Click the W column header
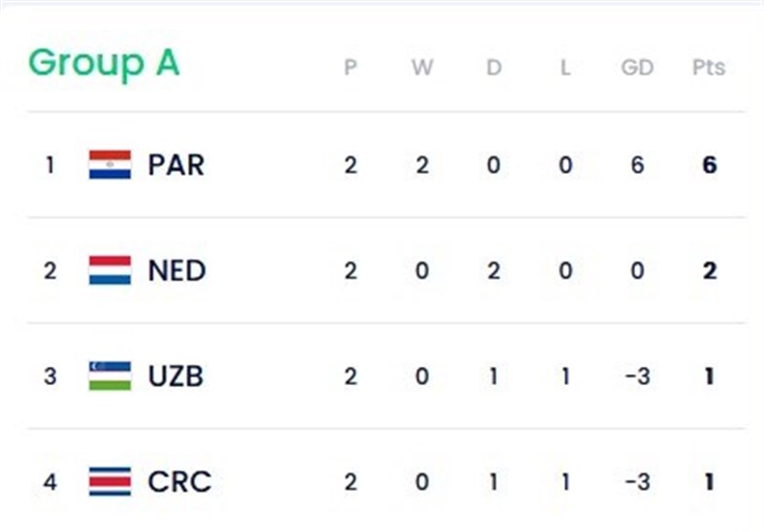Image resolution: width=764 pixels, height=532 pixels. pyautogui.click(x=422, y=68)
